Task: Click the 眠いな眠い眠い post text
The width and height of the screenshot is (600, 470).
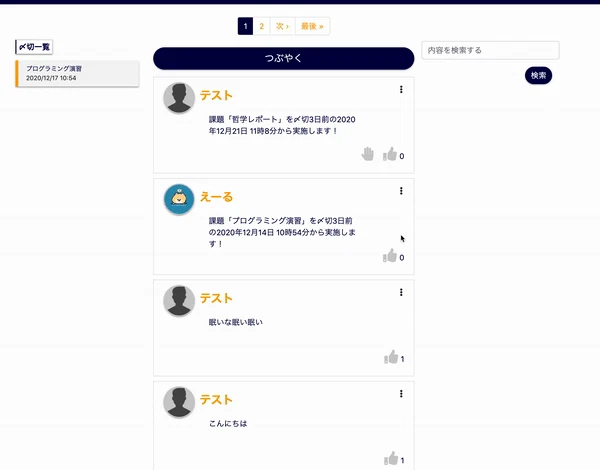Action: pos(236,322)
